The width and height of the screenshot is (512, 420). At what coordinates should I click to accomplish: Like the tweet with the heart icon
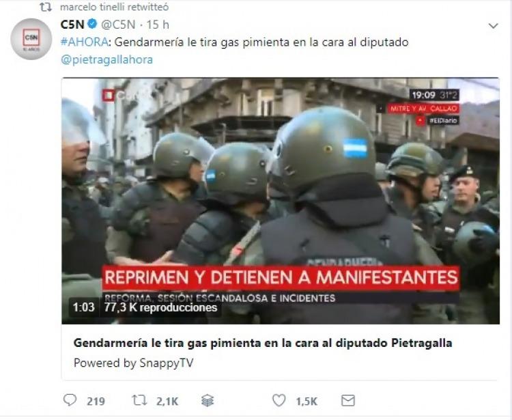(279, 400)
